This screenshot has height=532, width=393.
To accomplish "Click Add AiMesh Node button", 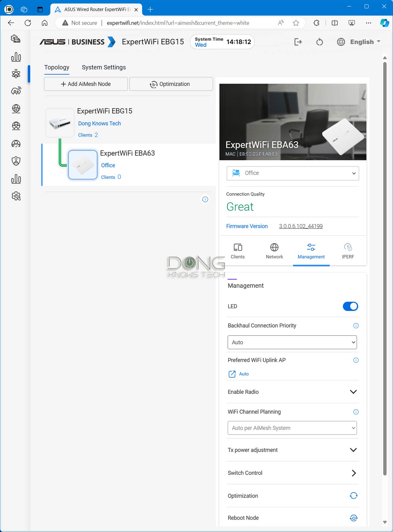I will pos(86,84).
